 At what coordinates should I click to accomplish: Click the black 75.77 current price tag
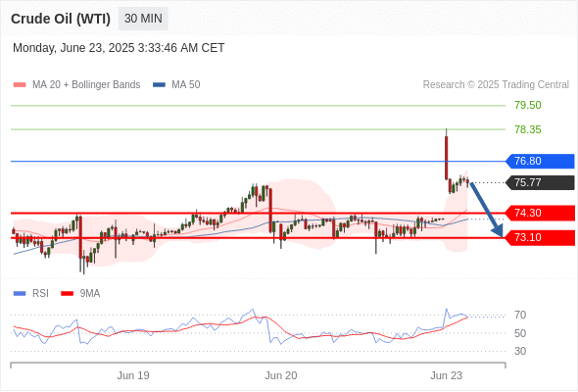(540, 182)
